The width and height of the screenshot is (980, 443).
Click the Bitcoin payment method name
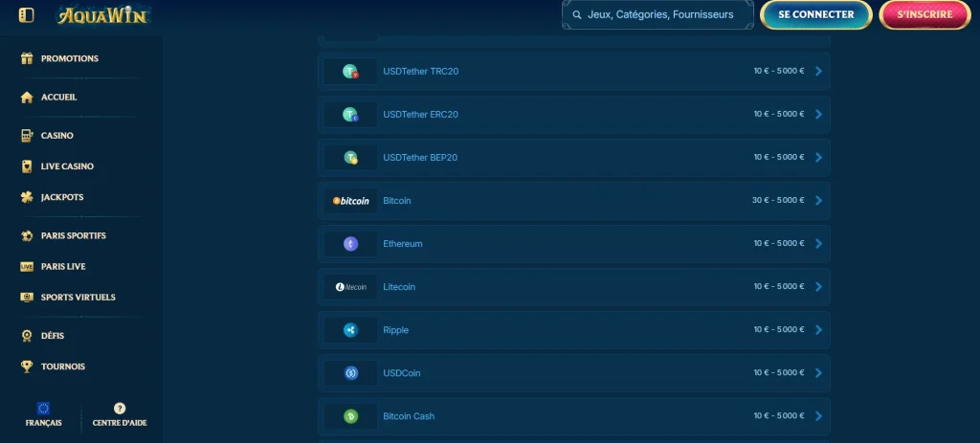coord(397,201)
